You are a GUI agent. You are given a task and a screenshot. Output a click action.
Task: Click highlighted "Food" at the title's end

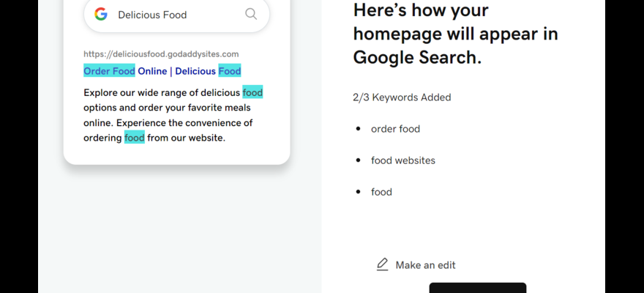(x=229, y=71)
